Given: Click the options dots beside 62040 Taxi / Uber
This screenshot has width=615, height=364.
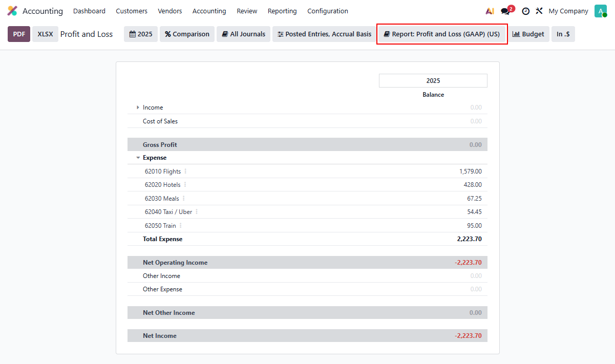Looking at the screenshot, I should click(197, 212).
